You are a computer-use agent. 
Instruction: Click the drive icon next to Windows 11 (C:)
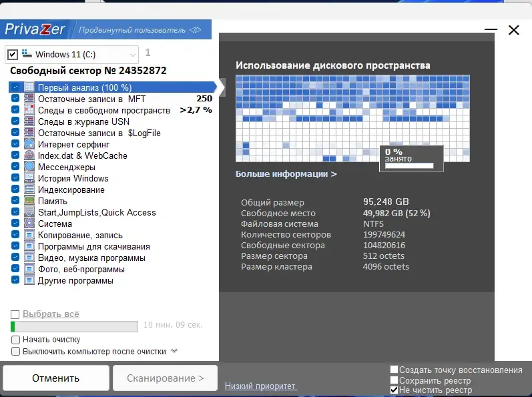coord(27,53)
